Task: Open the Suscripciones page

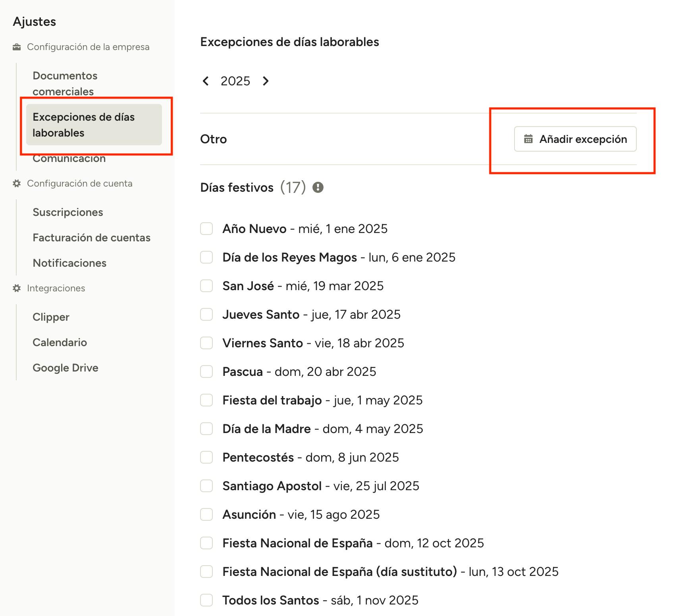Action: coord(68,212)
